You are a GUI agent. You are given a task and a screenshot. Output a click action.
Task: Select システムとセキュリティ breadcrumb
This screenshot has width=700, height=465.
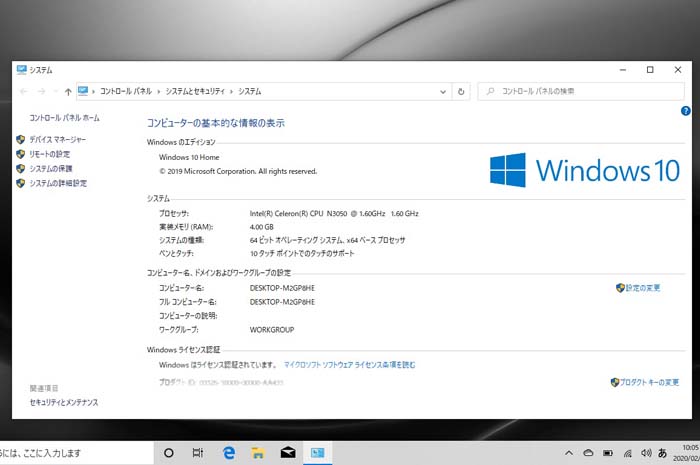[x=195, y=91]
